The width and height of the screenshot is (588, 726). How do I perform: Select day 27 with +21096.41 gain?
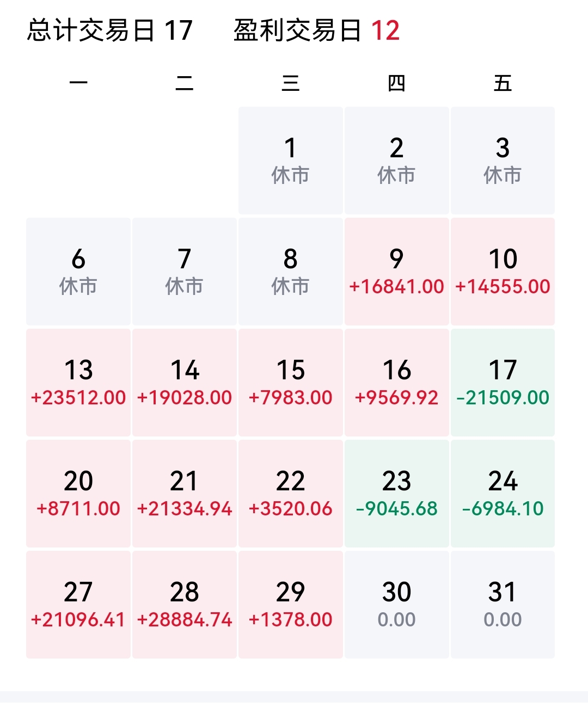[78, 605]
